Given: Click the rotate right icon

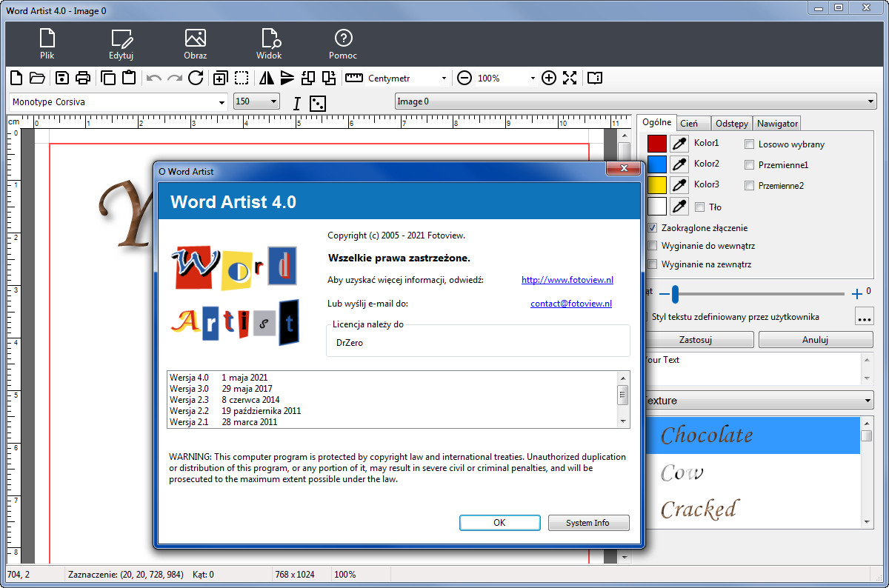Looking at the screenshot, I should 329,78.
